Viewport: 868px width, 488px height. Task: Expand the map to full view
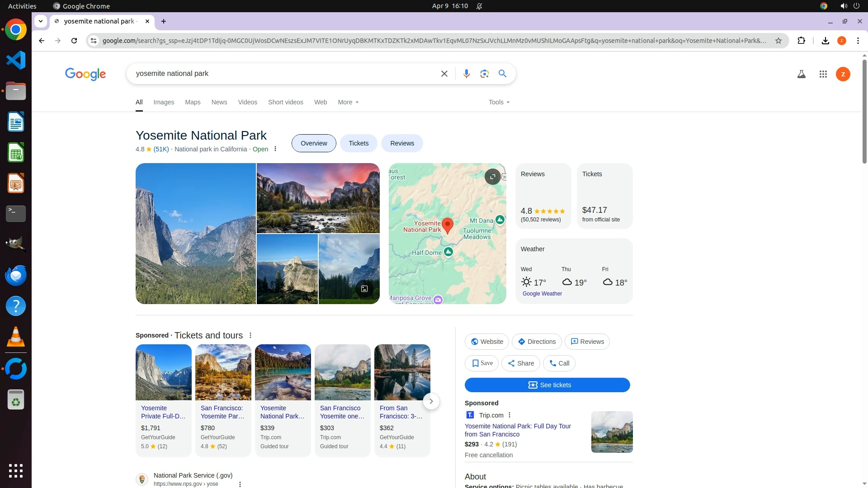coord(492,176)
